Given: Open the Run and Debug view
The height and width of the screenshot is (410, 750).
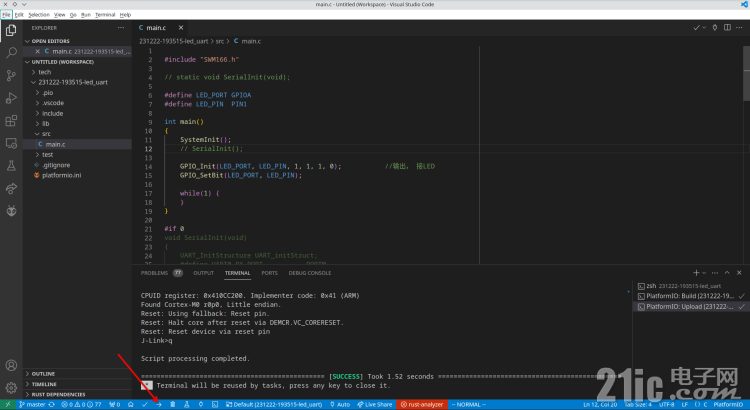Looking at the screenshot, I should (11, 98).
